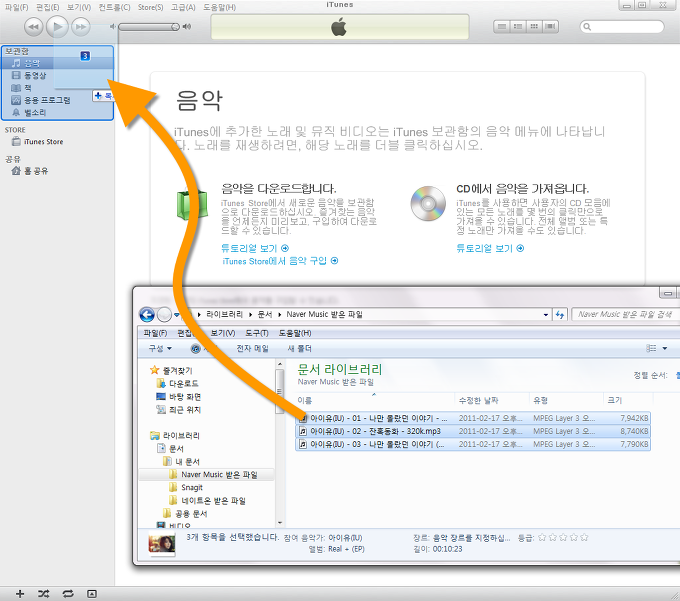The height and width of the screenshot is (601, 680).
Task: Select the Snagit folder in tree
Action: 186,487
